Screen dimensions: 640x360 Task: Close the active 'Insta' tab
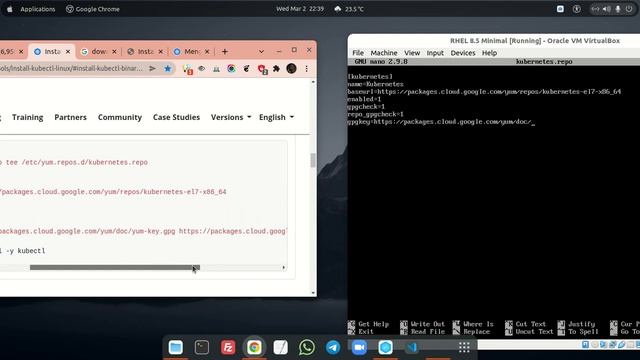click(68, 51)
